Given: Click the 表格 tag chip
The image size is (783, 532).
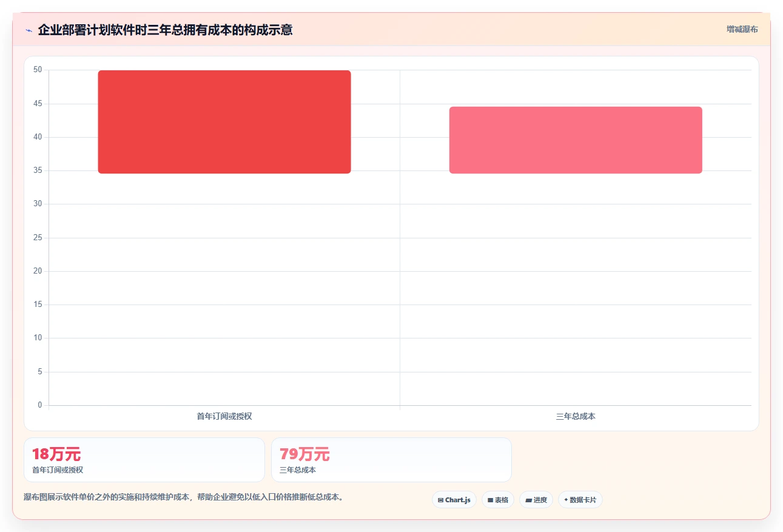Looking at the screenshot, I should tap(498, 500).
